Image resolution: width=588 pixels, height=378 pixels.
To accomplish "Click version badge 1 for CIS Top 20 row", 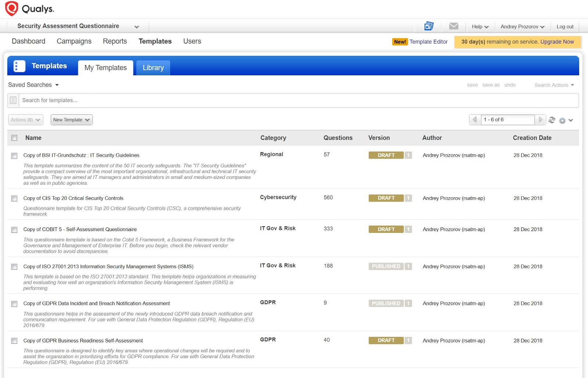I will click(x=408, y=198).
